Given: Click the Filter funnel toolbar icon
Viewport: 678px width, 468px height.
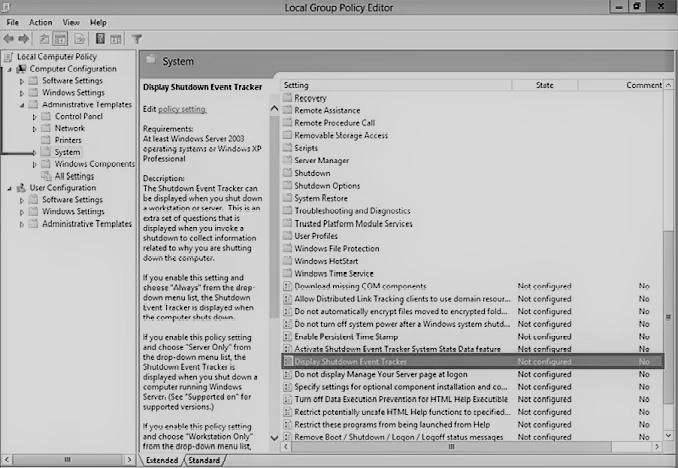Looking at the screenshot, I should pyautogui.click(x=137, y=39).
